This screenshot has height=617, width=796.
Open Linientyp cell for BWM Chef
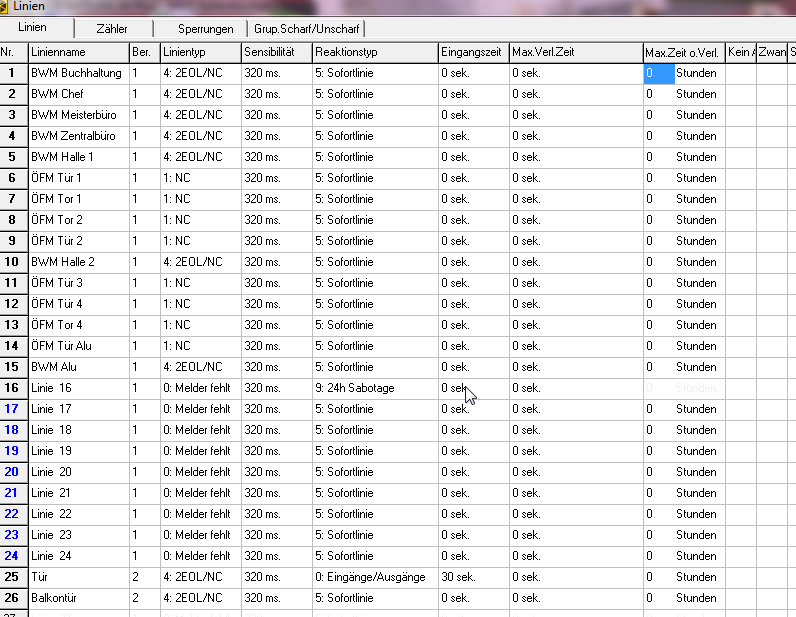(x=199, y=94)
